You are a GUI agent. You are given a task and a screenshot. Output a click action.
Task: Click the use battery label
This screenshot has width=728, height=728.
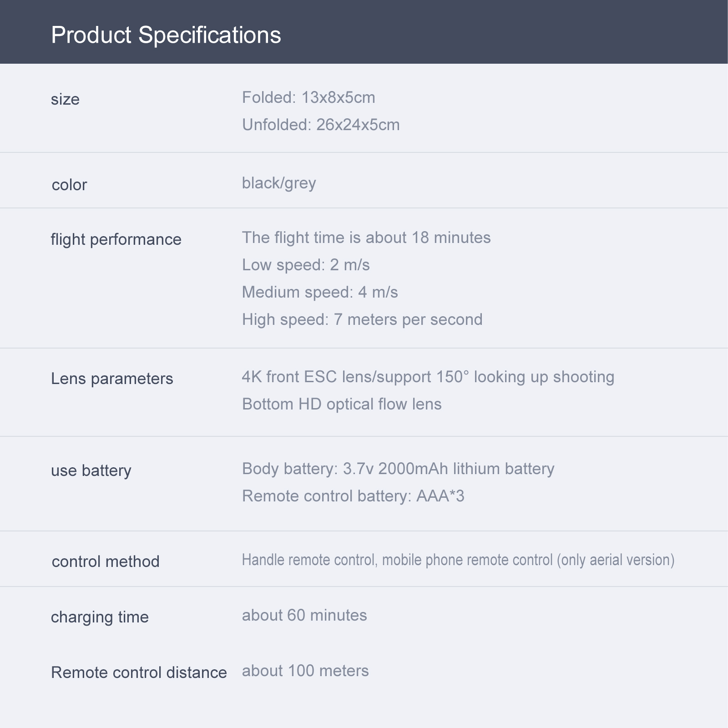tap(91, 470)
